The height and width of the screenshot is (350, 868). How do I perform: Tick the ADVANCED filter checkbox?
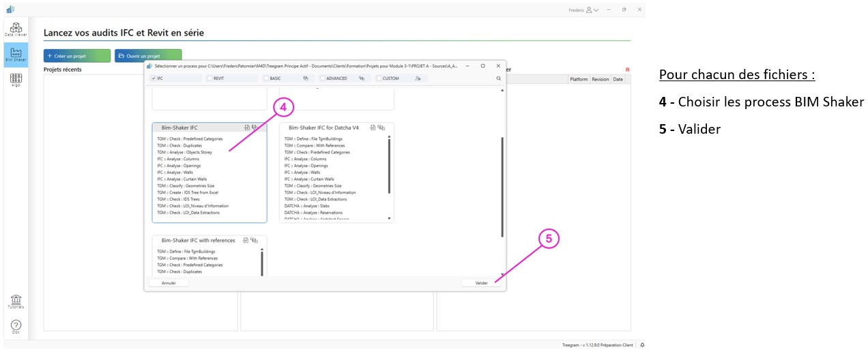pyautogui.click(x=323, y=78)
